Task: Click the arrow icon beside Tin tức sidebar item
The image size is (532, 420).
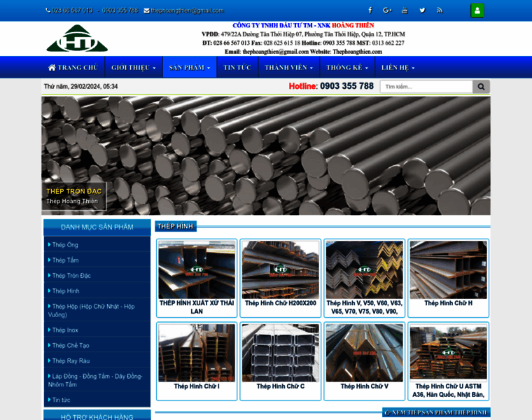Action: (x=50, y=400)
